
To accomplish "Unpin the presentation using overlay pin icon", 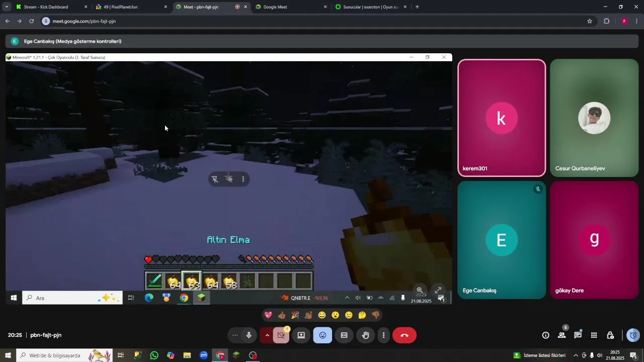I will click(215, 179).
